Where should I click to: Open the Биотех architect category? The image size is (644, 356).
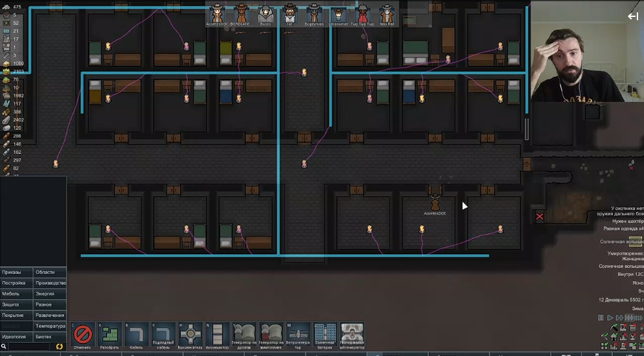[x=50, y=336]
